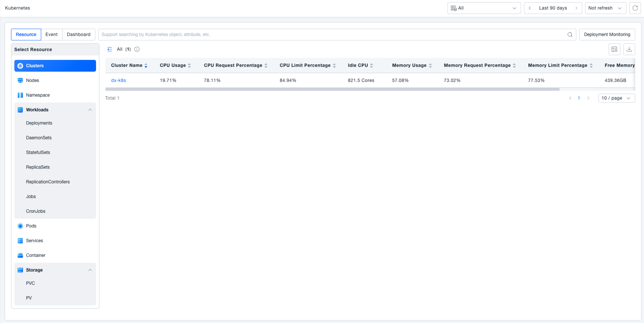644x323 pixels.
Task: Sort the CPU Usage column
Action: [189, 65]
